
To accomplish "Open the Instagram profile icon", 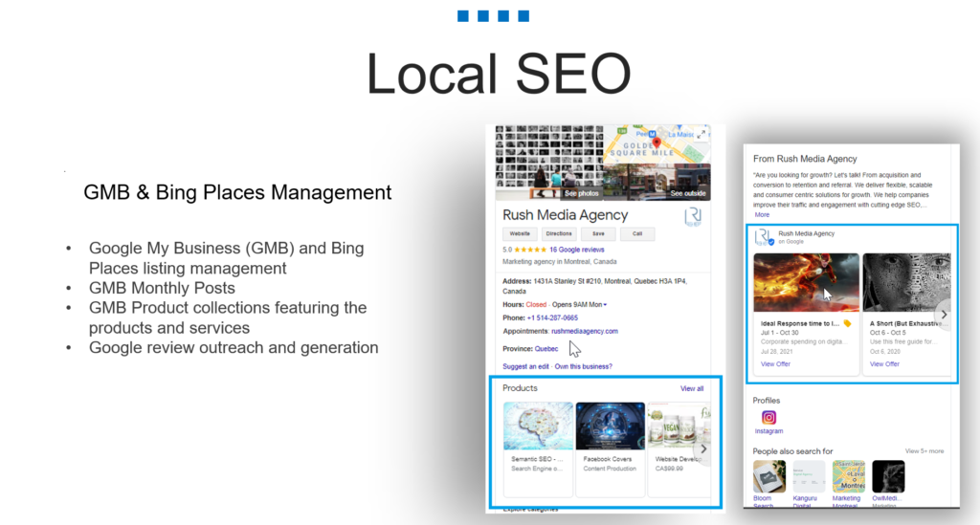I will (768, 418).
